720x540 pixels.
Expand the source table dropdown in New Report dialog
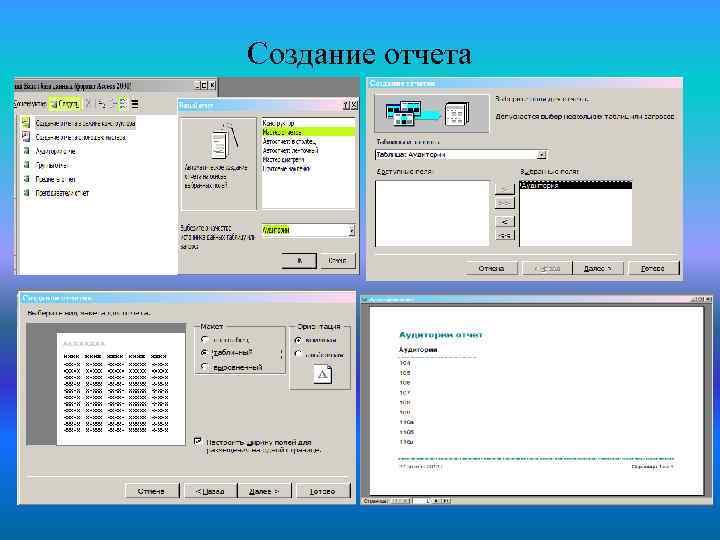point(351,230)
